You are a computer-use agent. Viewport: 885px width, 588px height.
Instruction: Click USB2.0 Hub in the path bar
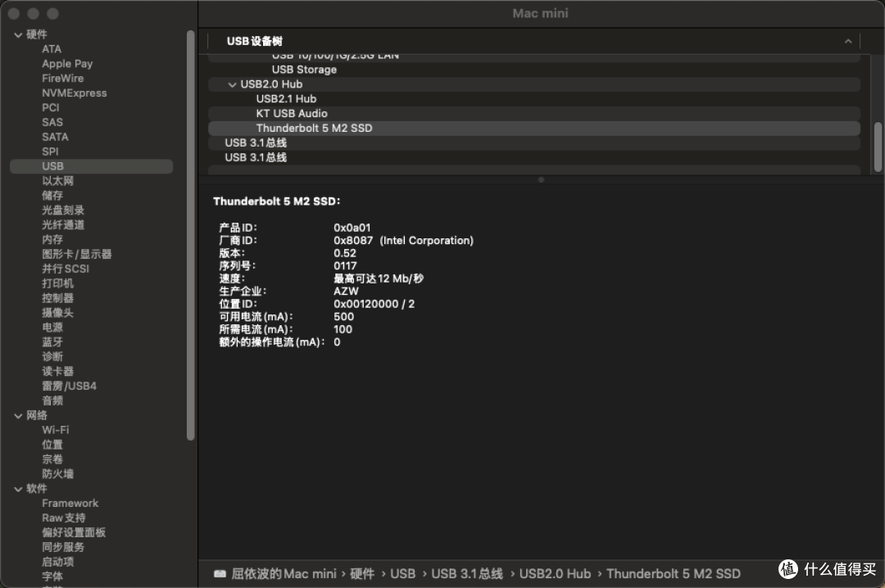[555, 574]
